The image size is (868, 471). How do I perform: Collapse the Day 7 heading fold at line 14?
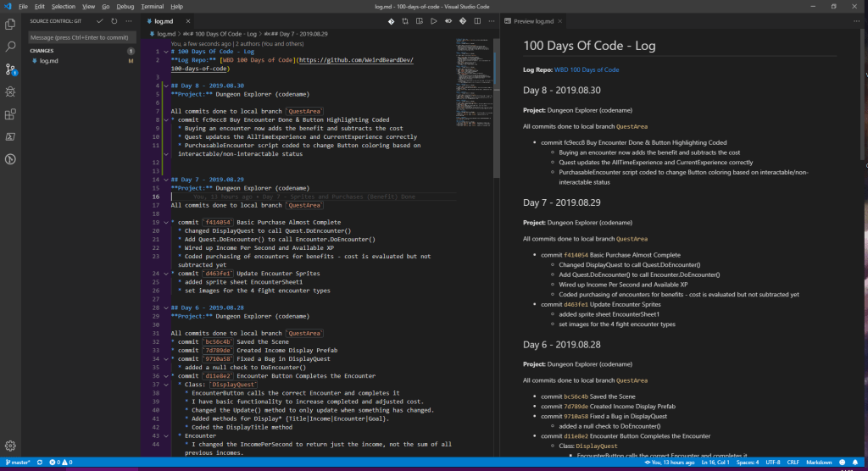(x=165, y=180)
